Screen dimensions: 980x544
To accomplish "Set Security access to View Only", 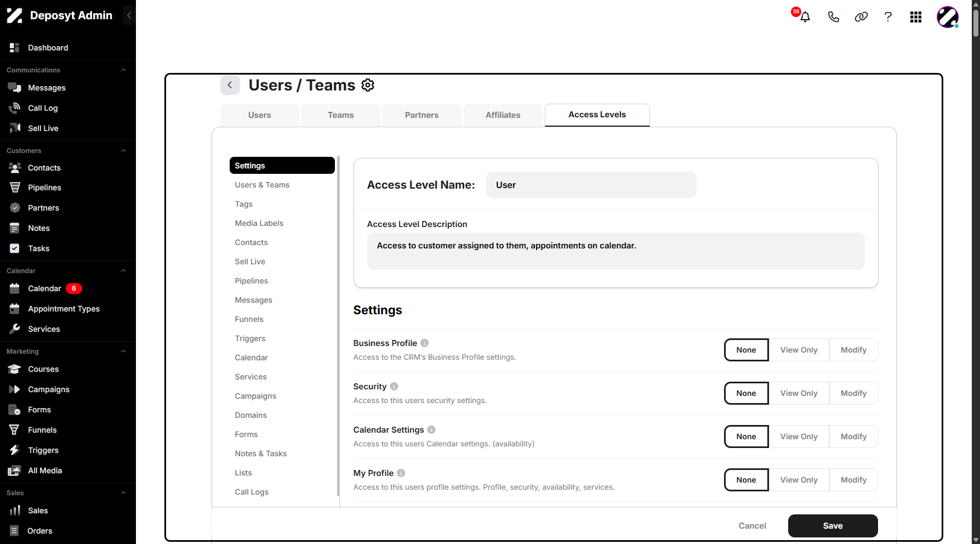I will [799, 393].
